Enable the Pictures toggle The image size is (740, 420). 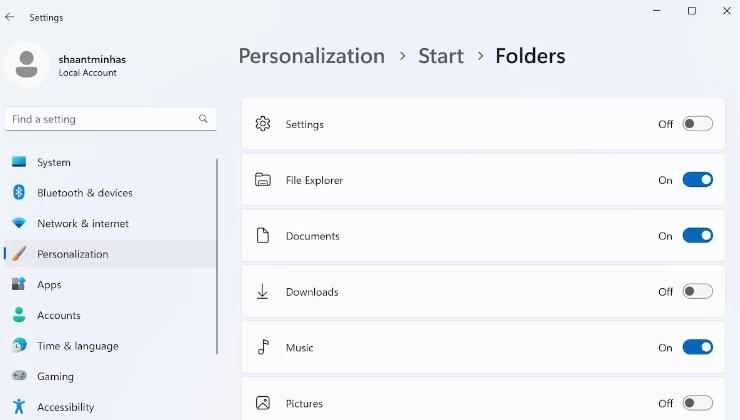[x=698, y=403]
